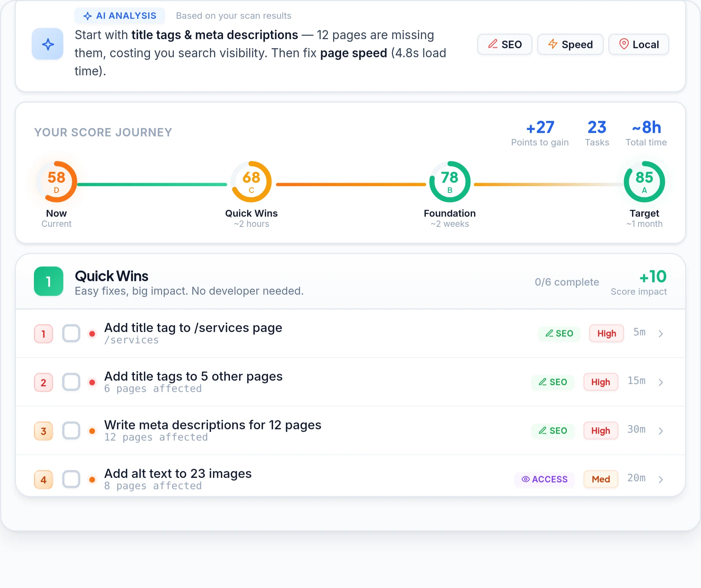Viewport: 701px width, 588px height.
Task: Expand the alt text task chevron
Action: (x=661, y=479)
